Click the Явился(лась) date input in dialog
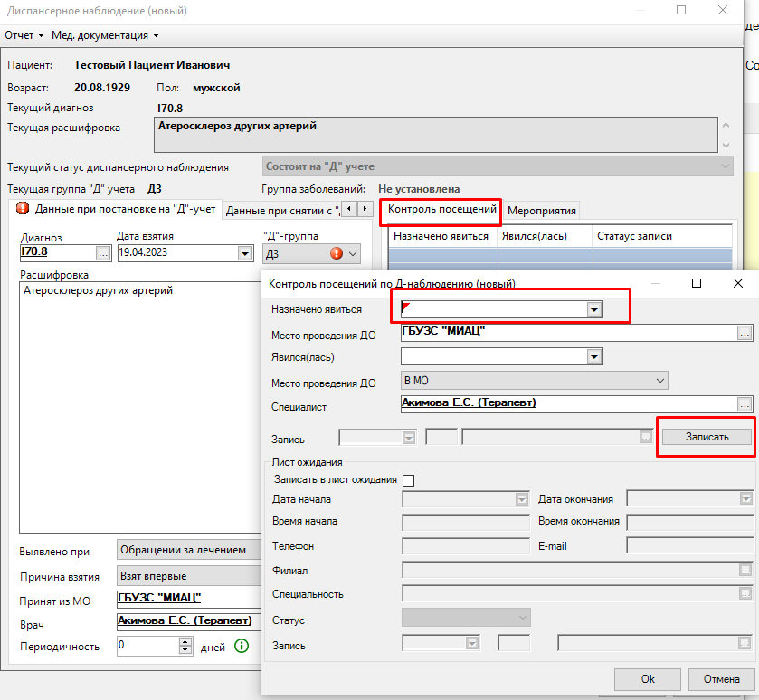Image resolution: width=759 pixels, height=700 pixels. point(494,357)
